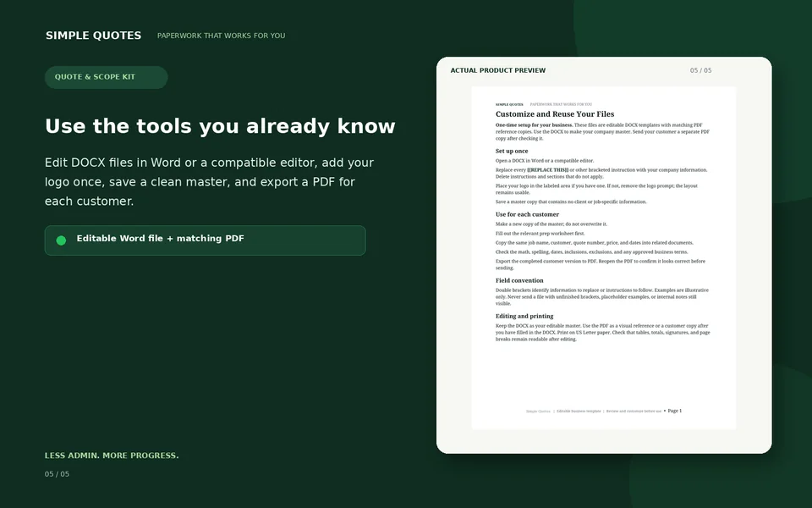Click the Page 1 footer text
Screen dimensions: 812x508
(675, 411)
